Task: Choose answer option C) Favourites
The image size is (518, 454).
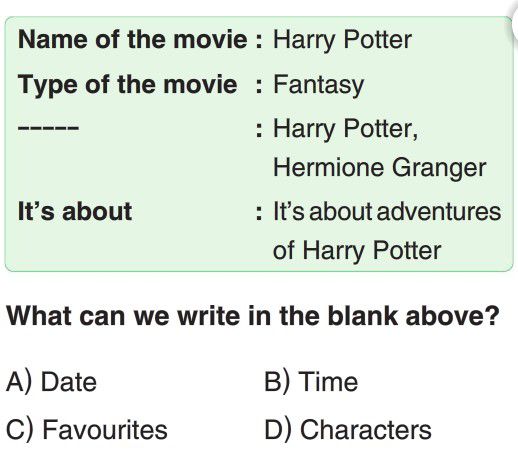Action: (87, 429)
